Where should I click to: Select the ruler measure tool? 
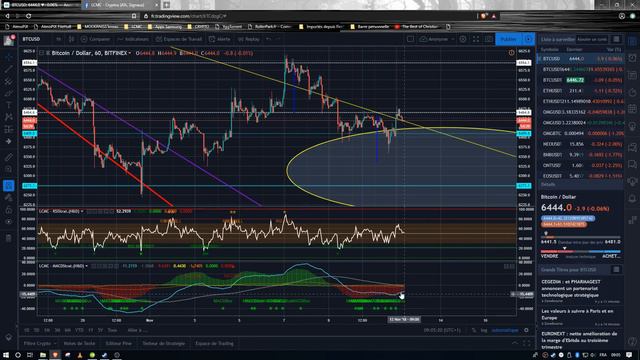(x=9, y=157)
